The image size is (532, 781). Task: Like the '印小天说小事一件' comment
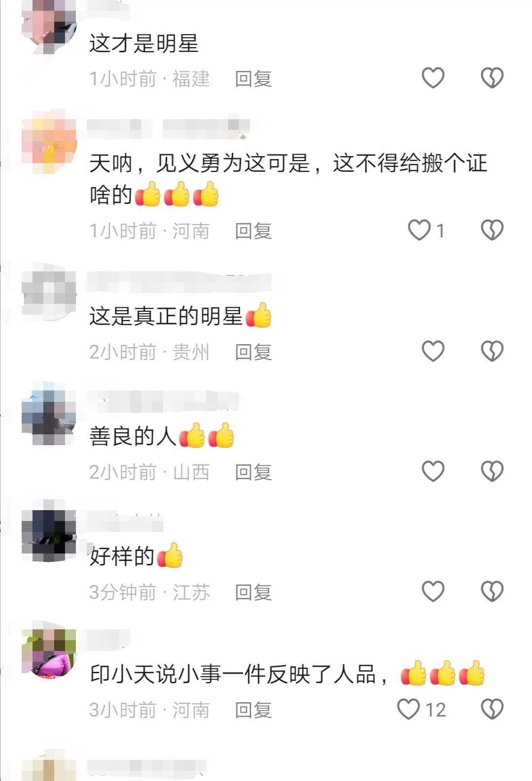pos(408,709)
